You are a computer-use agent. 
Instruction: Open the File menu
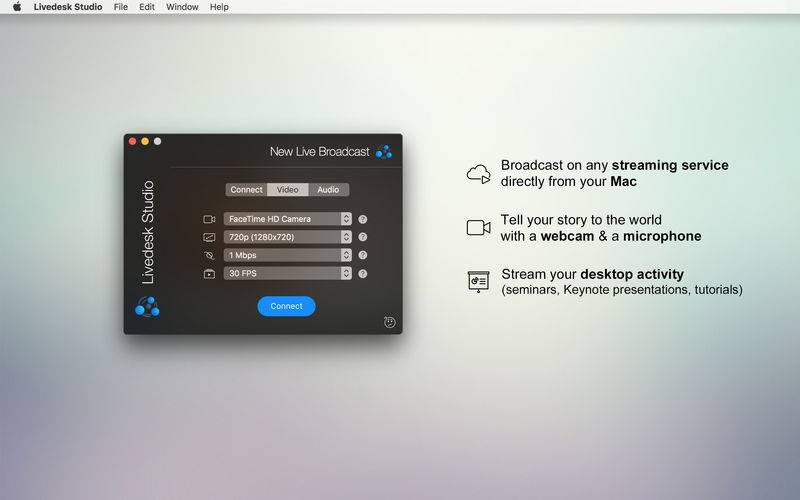point(121,7)
